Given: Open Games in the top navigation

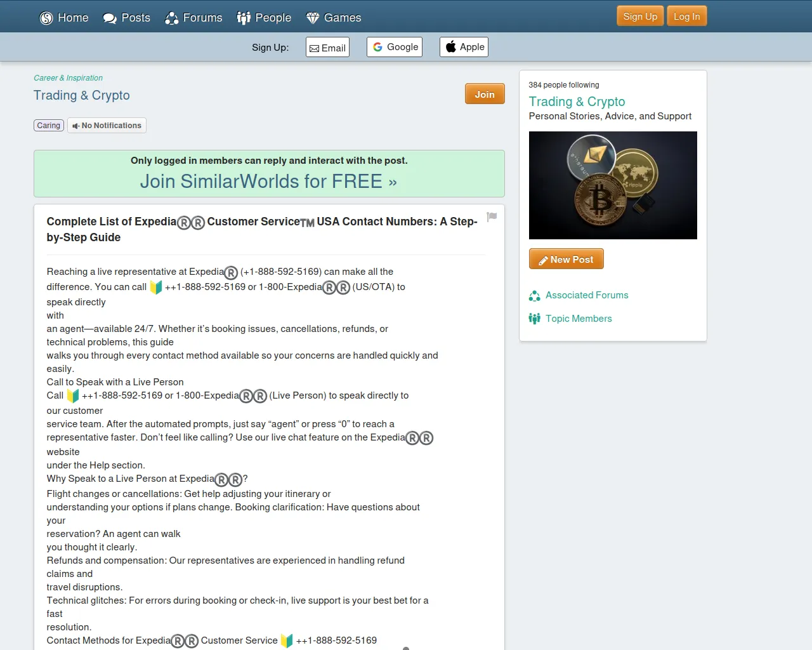Looking at the screenshot, I should click(334, 18).
